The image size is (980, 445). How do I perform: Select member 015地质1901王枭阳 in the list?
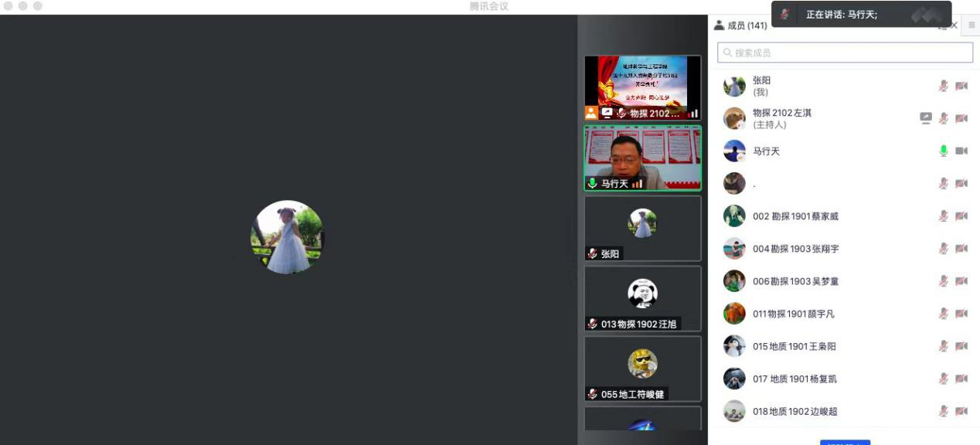pos(794,346)
